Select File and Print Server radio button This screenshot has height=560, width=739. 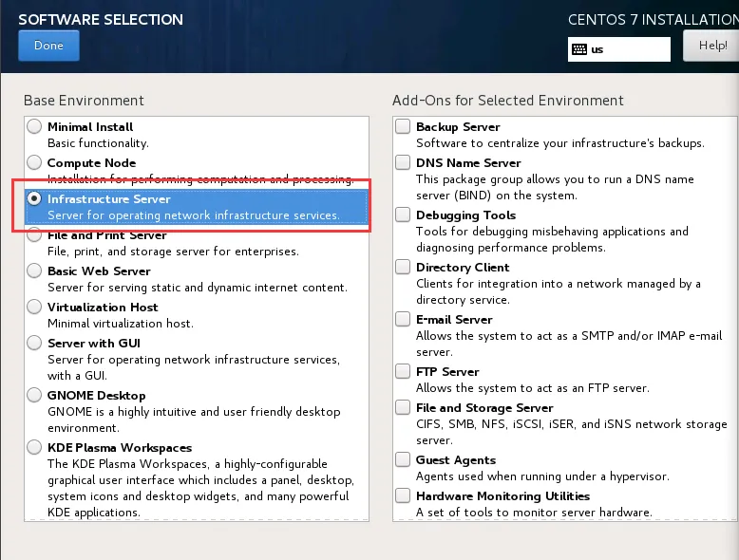tap(34, 235)
